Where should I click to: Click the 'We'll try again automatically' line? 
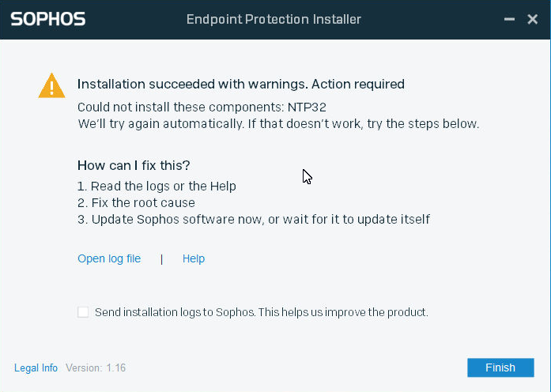click(x=279, y=123)
